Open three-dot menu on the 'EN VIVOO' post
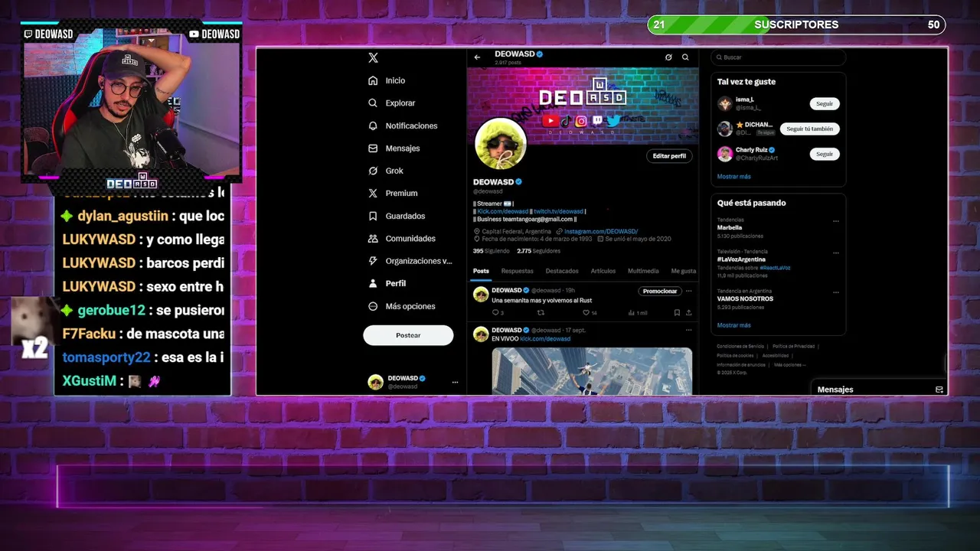Viewport: 980px width, 551px height. (x=688, y=330)
